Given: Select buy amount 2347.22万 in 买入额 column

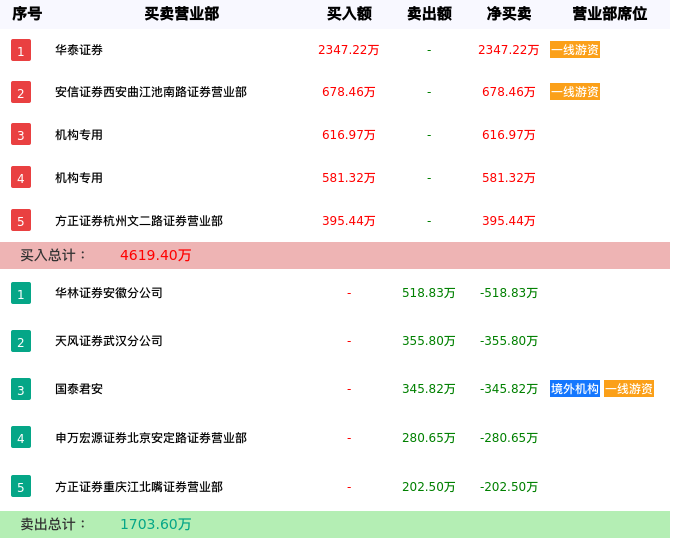Looking at the screenshot, I should (x=349, y=50).
